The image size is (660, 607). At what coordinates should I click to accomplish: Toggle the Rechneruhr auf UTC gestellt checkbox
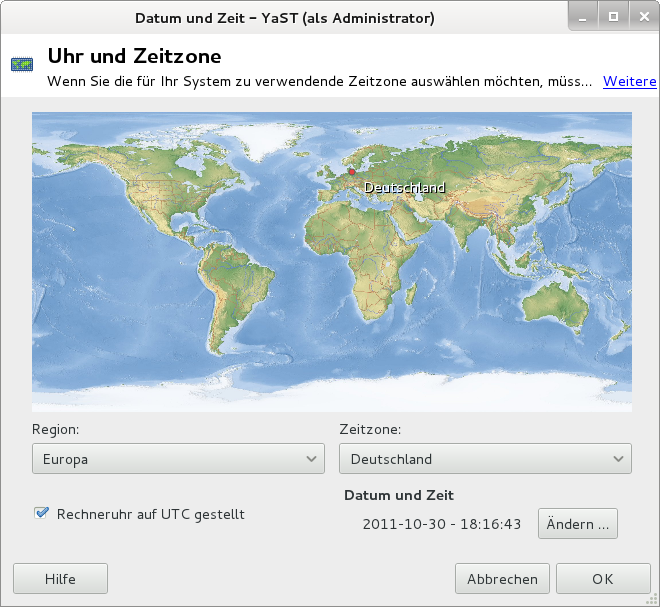41,514
